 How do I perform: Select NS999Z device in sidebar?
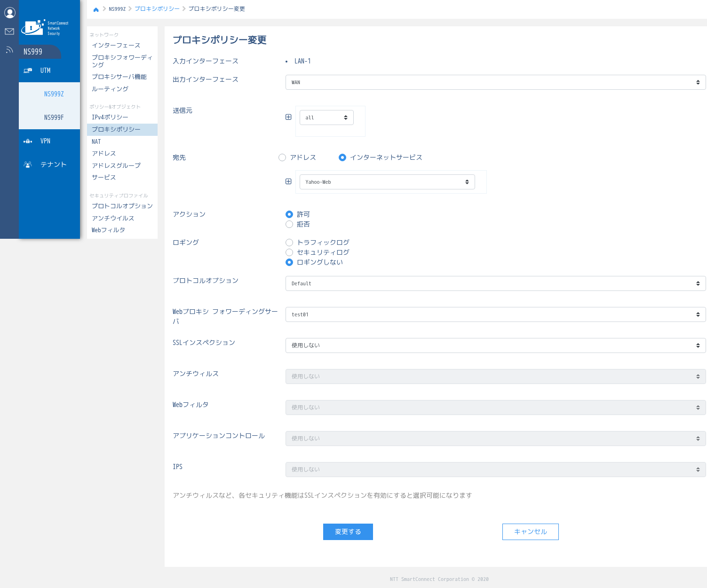pyautogui.click(x=49, y=94)
